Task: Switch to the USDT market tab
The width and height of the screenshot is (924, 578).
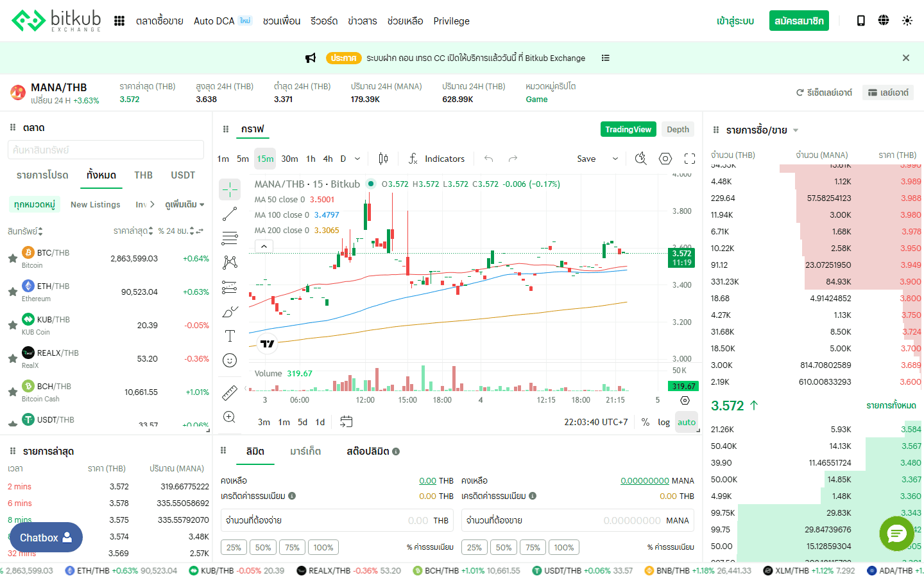Action: coord(183,175)
